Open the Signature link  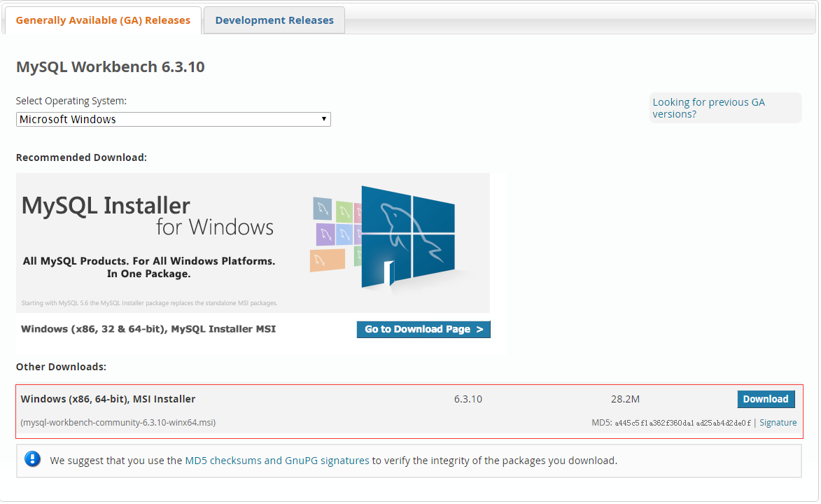coord(778,423)
